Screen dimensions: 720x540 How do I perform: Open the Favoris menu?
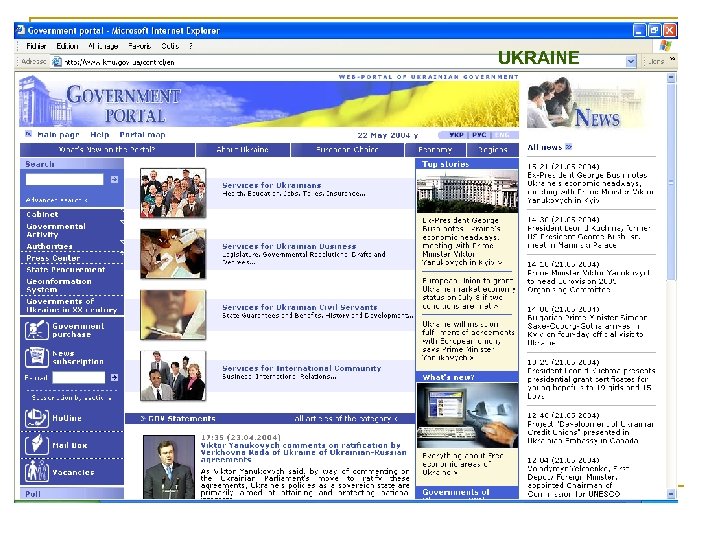pyautogui.click(x=140, y=46)
